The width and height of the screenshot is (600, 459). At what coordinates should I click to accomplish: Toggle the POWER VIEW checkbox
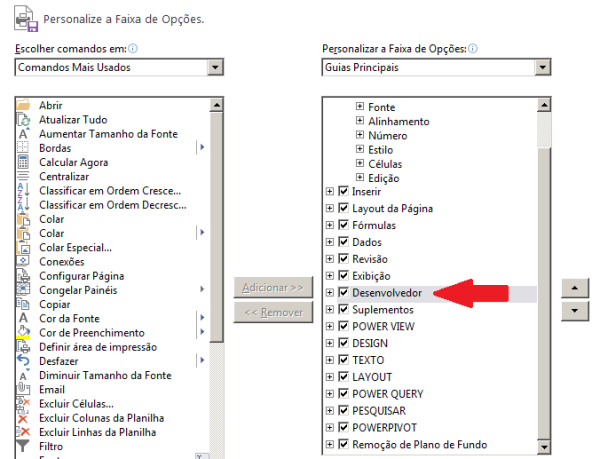(344, 326)
